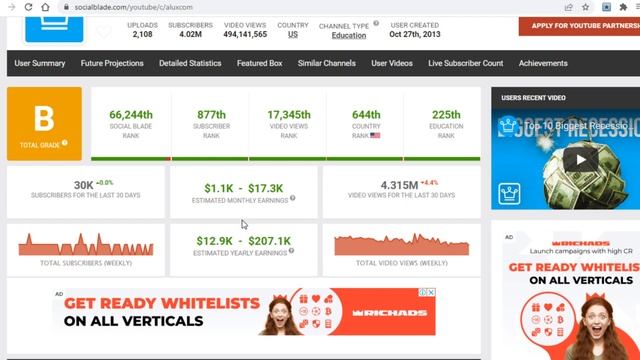Open the browser extensions puzzle icon
The width and height of the screenshot is (640, 360).
pos(623,7)
